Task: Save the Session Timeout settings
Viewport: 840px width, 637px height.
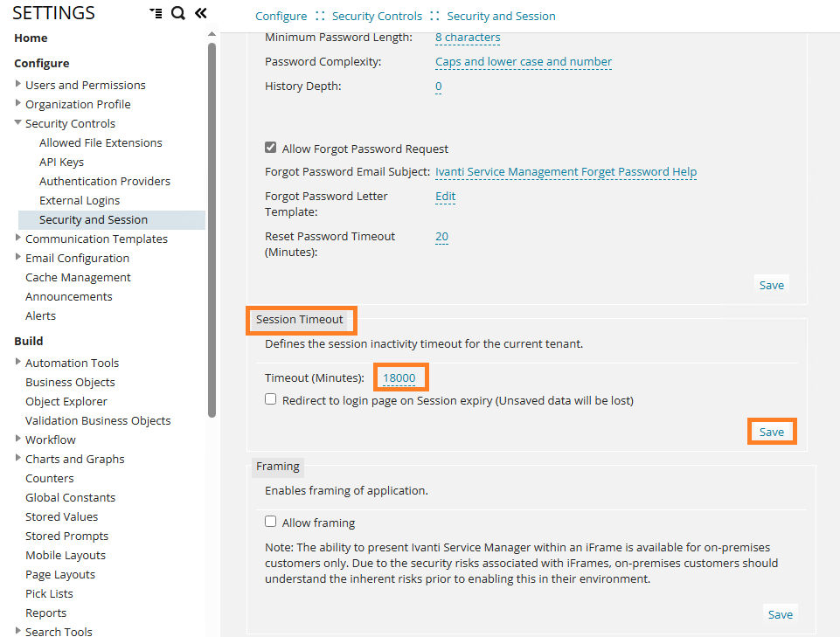Action: (x=771, y=431)
